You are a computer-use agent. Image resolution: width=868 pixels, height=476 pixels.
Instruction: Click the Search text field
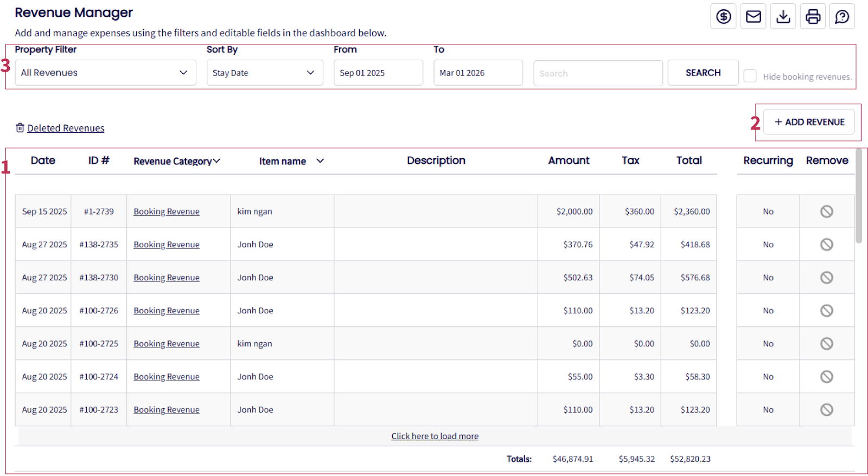[598, 73]
